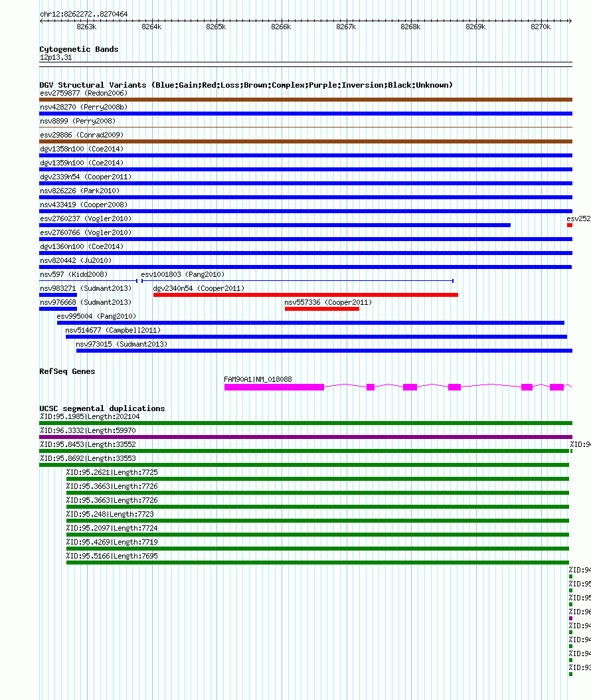Click the esv2760766 (Vogler2010) label
The height and width of the screenshot is (700, 591).
pyautogui.click(x=86, y=232)
